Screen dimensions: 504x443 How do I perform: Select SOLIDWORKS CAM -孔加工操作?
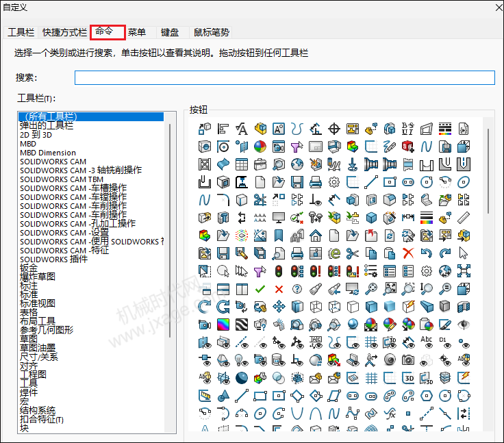(x=77, y=224)
